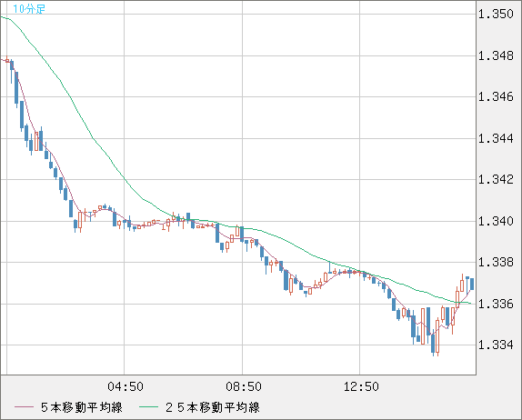This screenshot has height=420, width=522.
Task: Click the 25本移動平均線 legend label
Action: (213, 407)
